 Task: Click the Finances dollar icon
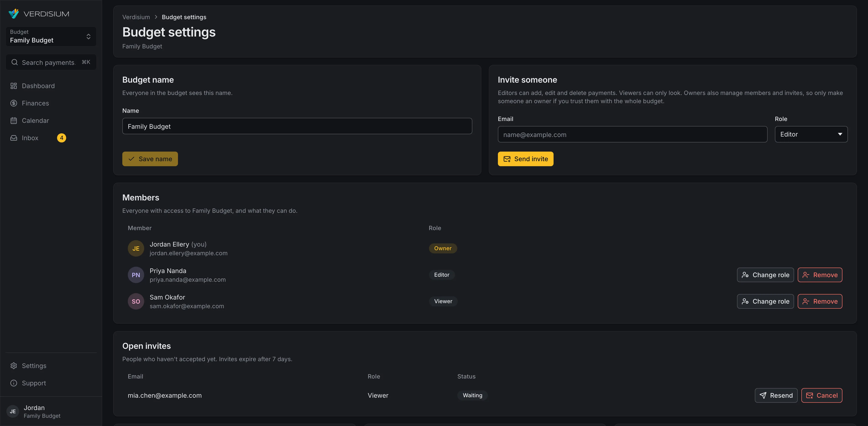[13, 103]
